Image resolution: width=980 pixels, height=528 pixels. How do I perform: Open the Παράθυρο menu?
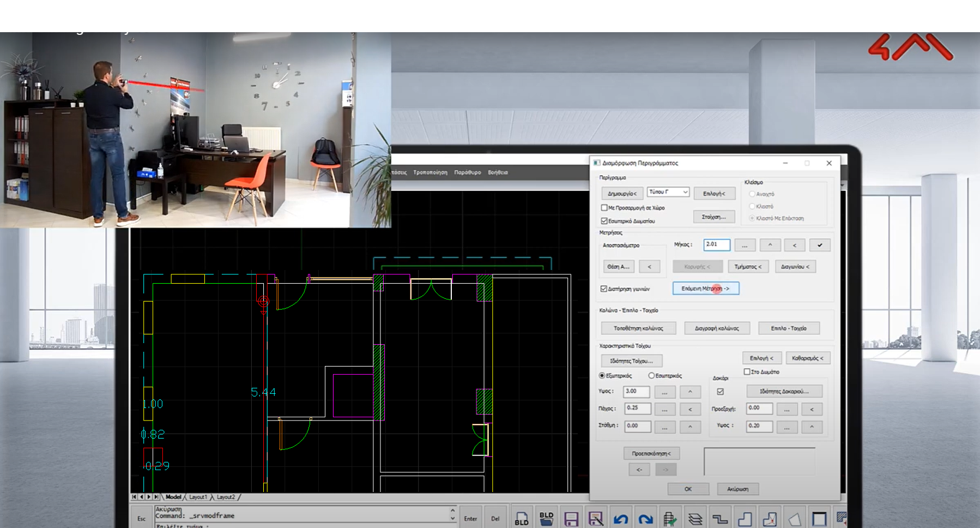(x=467, y=172)
